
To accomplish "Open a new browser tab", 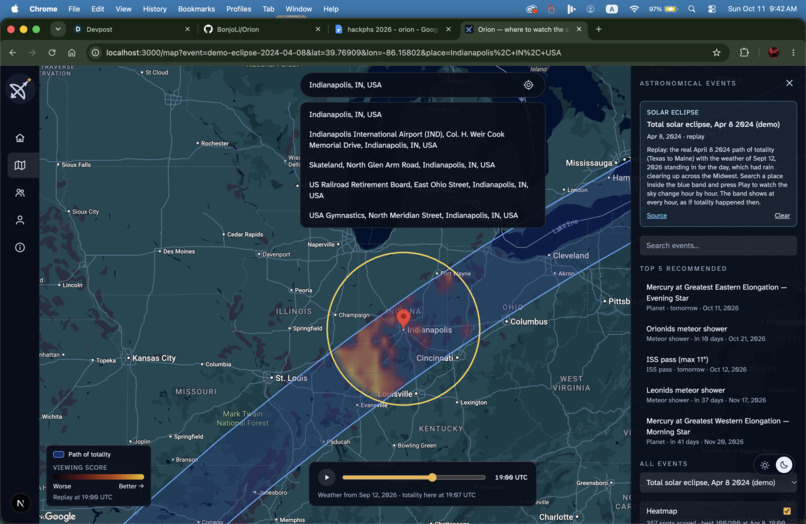I will click(598, 29).
